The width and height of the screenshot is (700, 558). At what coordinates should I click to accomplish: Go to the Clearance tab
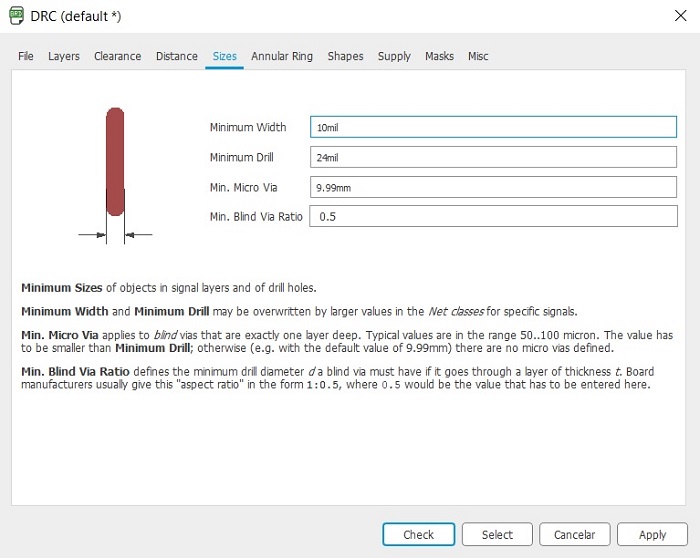117,56
